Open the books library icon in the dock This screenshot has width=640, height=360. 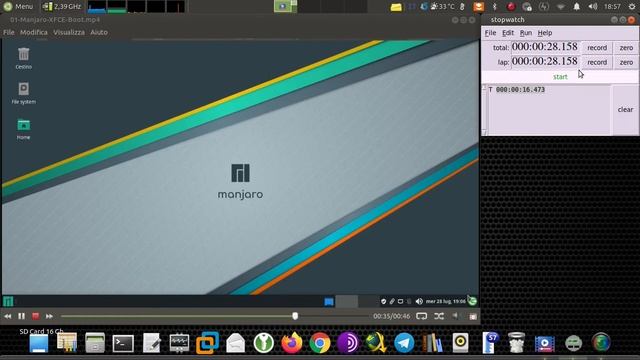pyautogui.click(x=432, y=343)
